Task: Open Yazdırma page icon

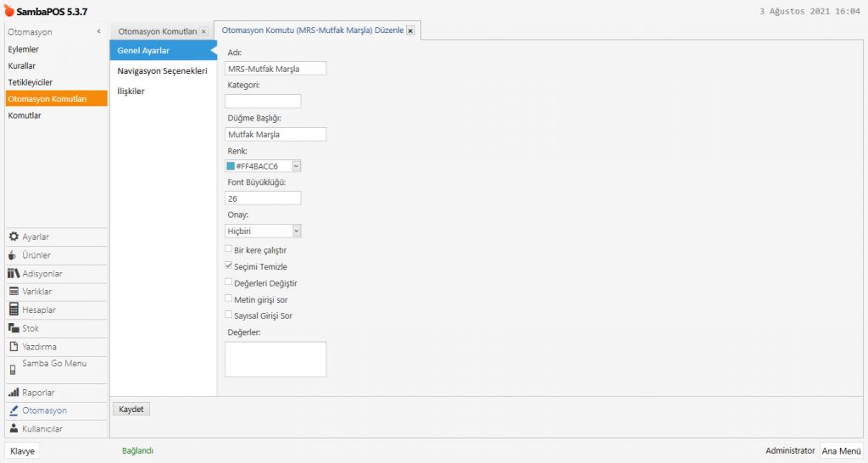Action: pos(14,346)
